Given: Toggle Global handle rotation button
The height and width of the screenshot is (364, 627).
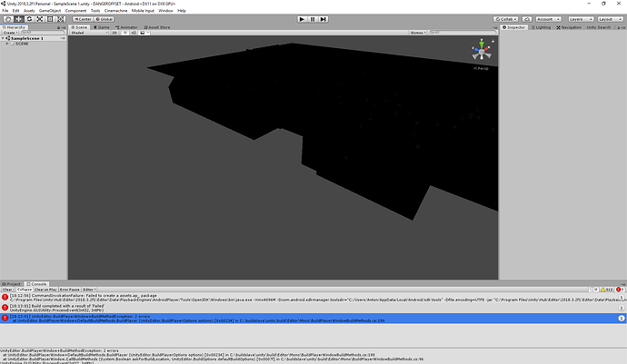Looking at the screenshot, I should pyautogui.click(x=104, y=19).
